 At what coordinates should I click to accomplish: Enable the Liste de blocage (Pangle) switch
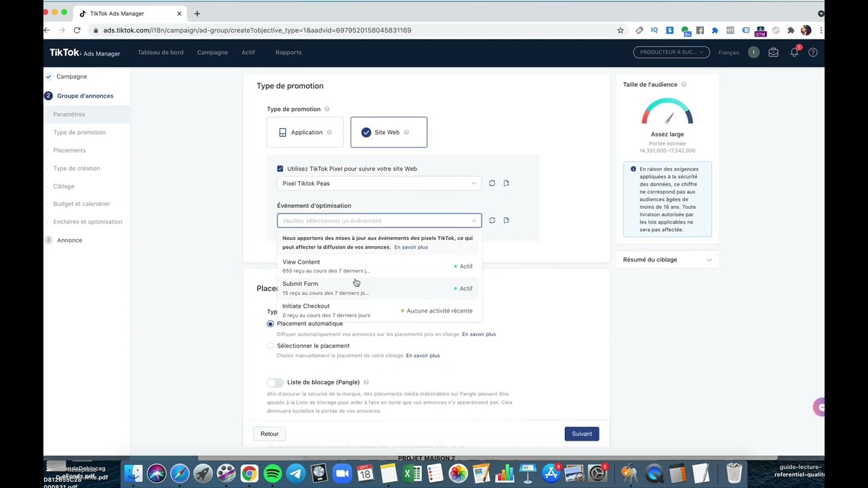point(275,382)
